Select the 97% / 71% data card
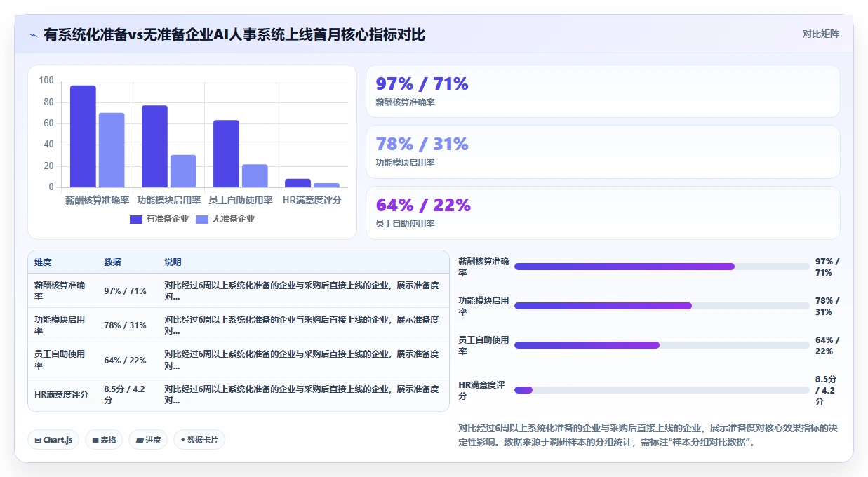Viewport: 868px width, 477px height. (603, 91)
